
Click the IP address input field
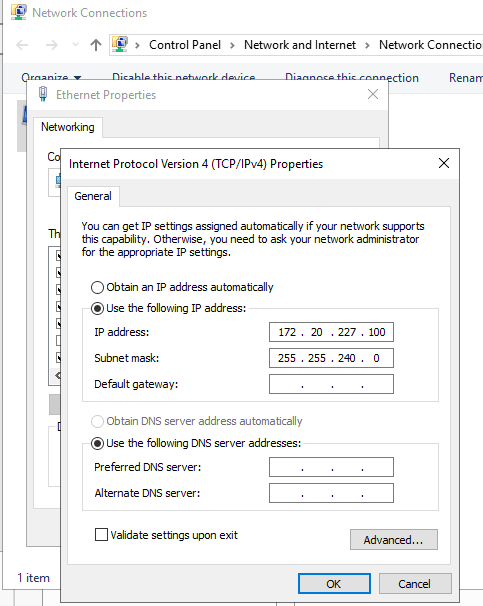[x=331, y=332]
